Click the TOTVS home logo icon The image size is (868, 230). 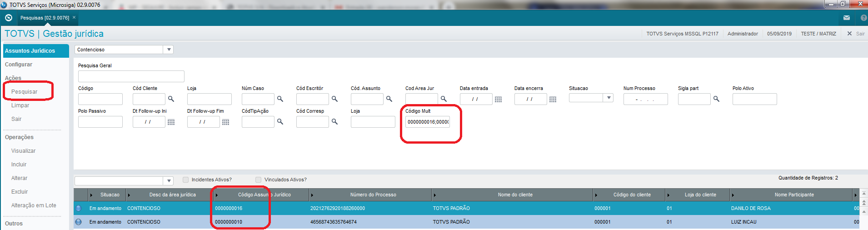8,18
